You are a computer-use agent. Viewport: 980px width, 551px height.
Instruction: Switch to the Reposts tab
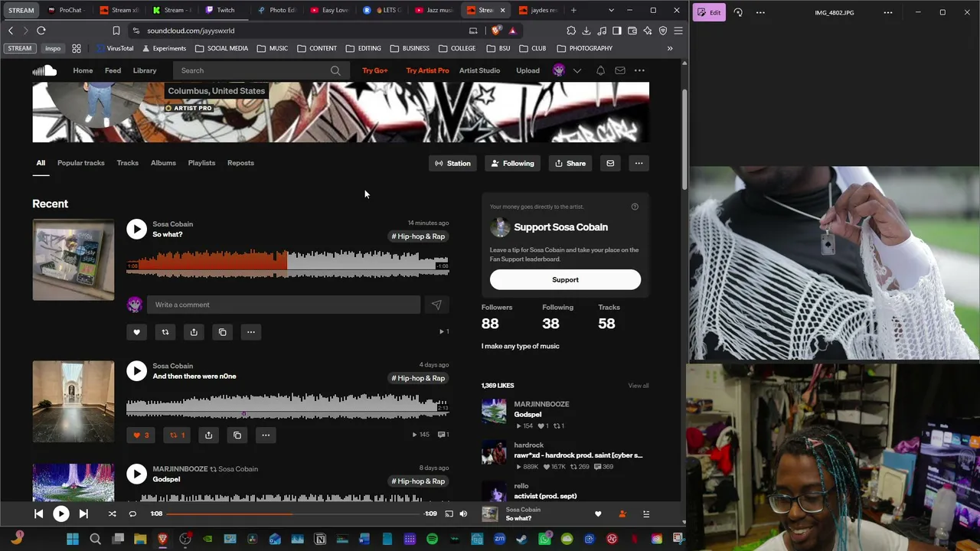pos(240,163)
